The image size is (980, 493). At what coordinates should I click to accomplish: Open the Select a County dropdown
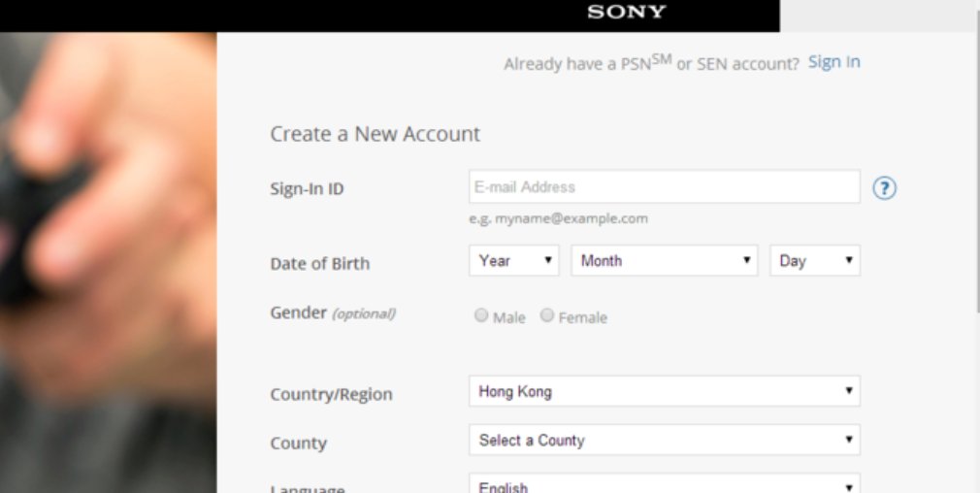[x=665, y=440]
